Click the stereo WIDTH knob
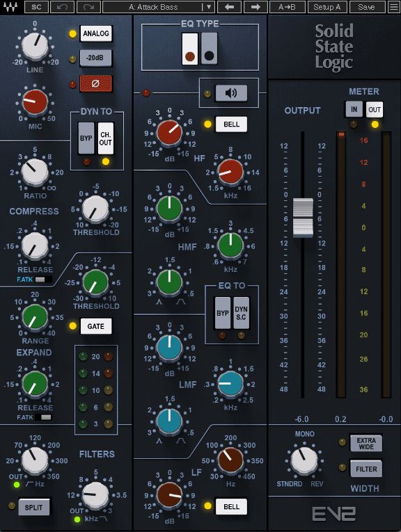Screen dimensions: 401x532 pos(304,461)
